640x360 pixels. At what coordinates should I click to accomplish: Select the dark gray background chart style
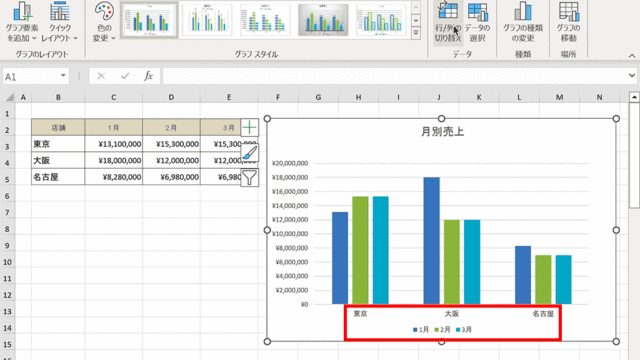[323, 20]
